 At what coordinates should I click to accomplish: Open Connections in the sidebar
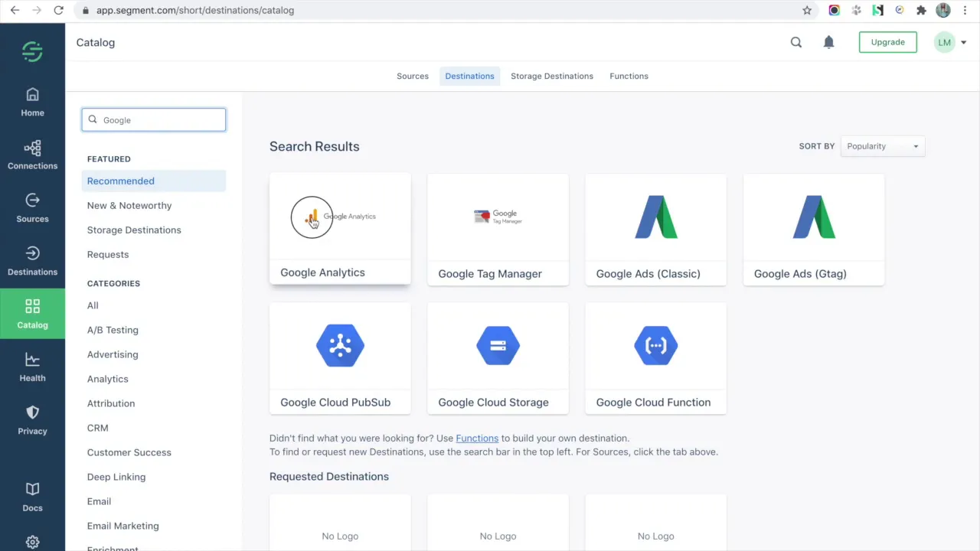[x=32, y=155]
